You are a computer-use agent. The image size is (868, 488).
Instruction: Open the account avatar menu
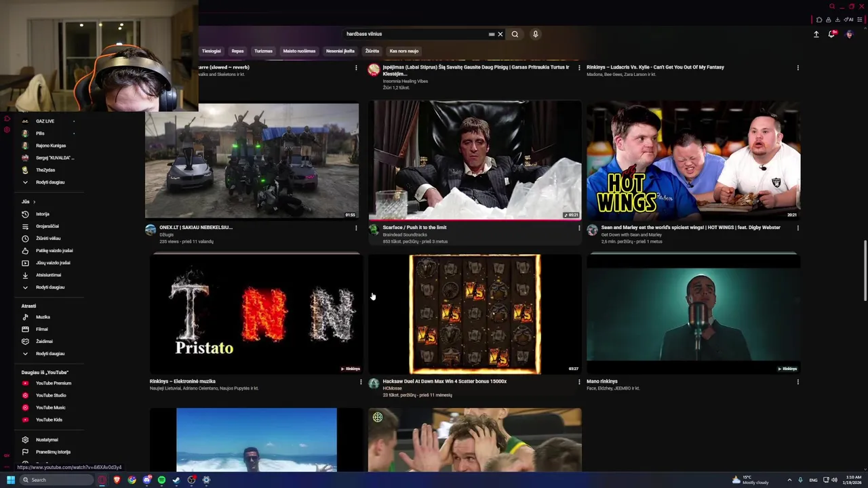[849, 34]
